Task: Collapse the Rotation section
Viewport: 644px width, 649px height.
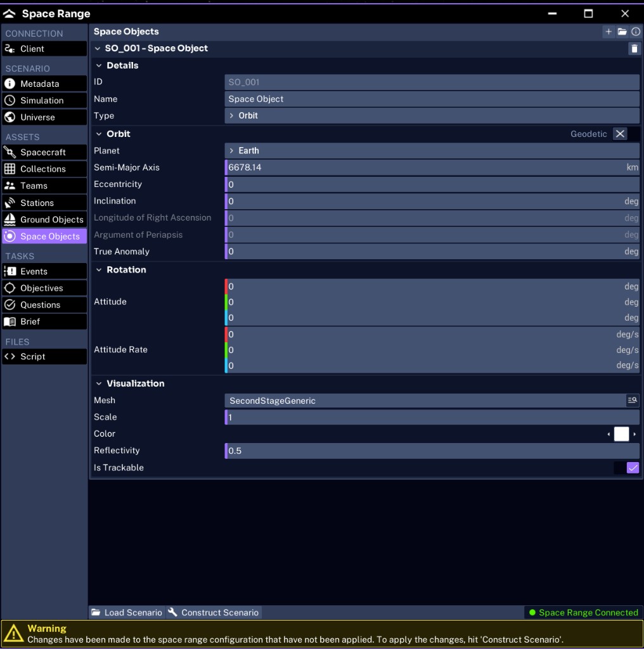Action: 98,270
